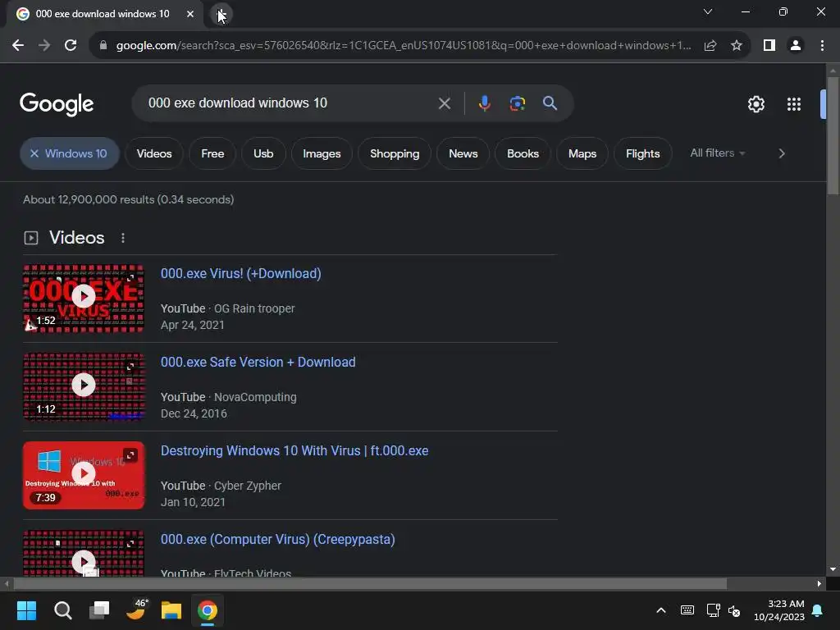The image size is (840, 630).
Task: Open 000.exe Safe Version + Download link
Action: [258, 362]
